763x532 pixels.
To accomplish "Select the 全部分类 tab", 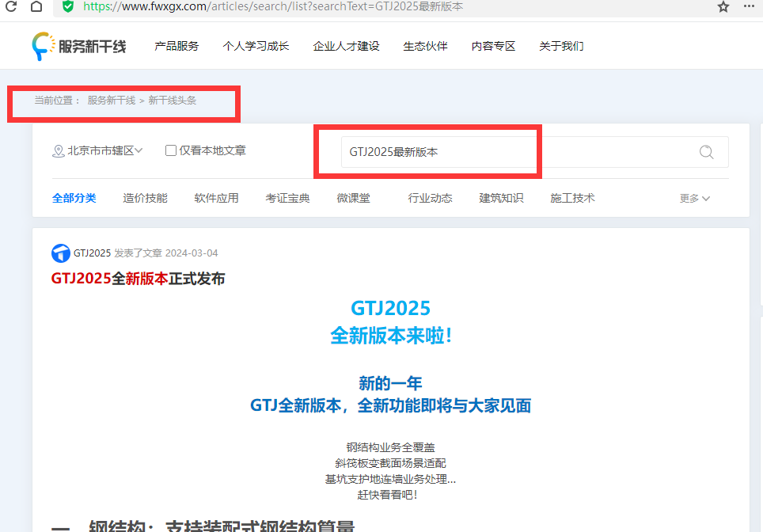I will (x=74, y=198).
